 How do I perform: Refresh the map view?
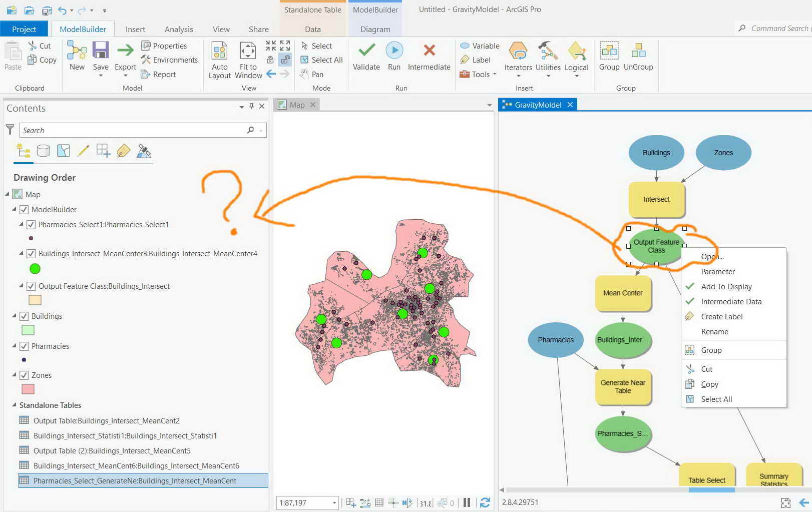click(485, 502)
